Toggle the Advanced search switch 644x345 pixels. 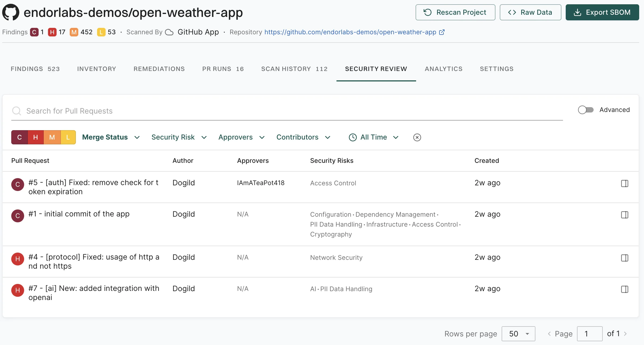click(586, 110)
